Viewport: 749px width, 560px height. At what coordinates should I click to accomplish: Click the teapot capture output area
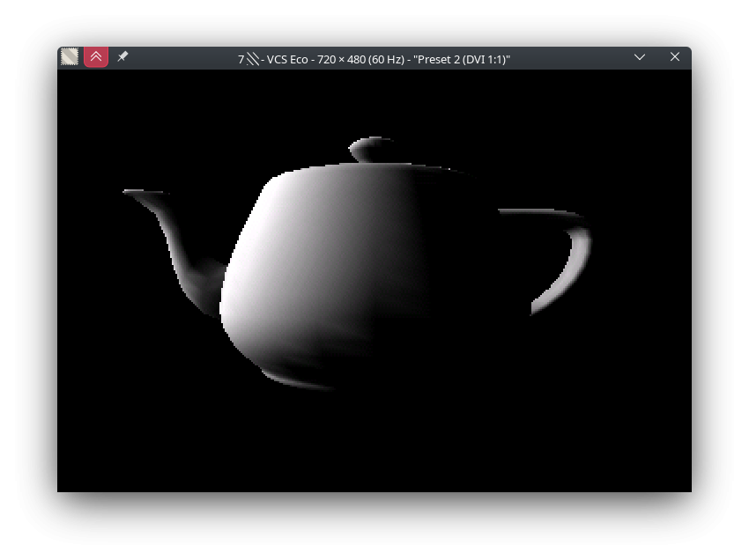pyautogui.click(x=374, y=281)
